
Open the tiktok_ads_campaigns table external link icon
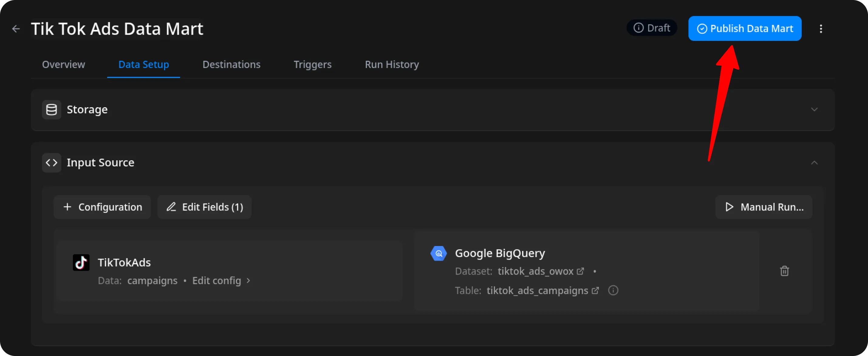tap(595, 291)
